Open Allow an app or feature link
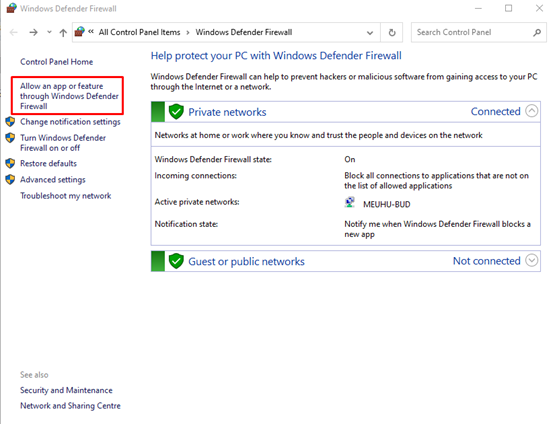Image resolution: width=555 pixels, height=424 pixels. click(x=69, y=96)
